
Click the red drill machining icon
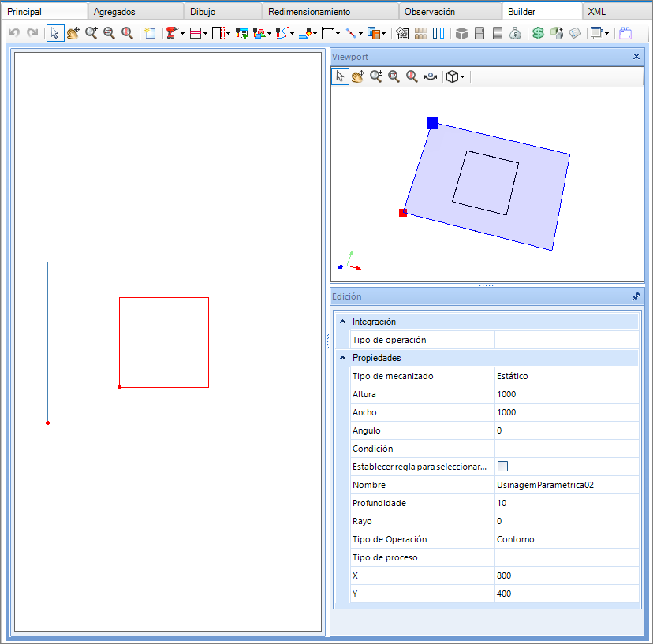171,33
